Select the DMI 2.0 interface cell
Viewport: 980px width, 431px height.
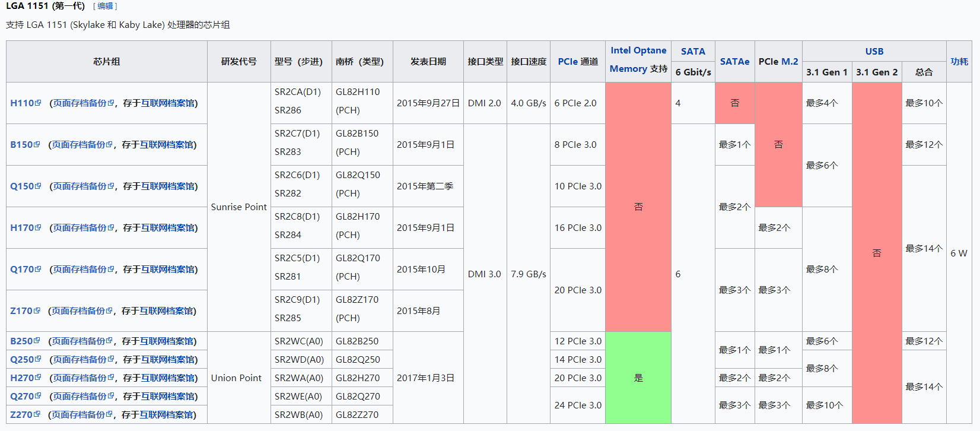(485, 103)
